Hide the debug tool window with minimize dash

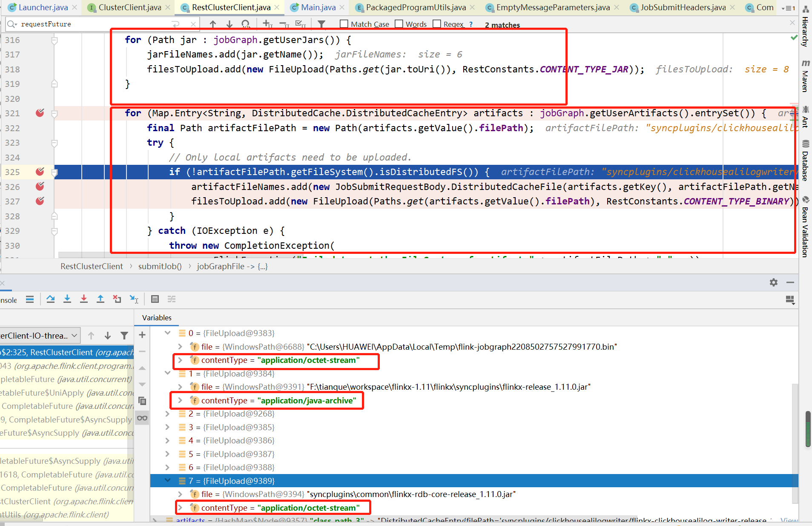tap(790, 282)
